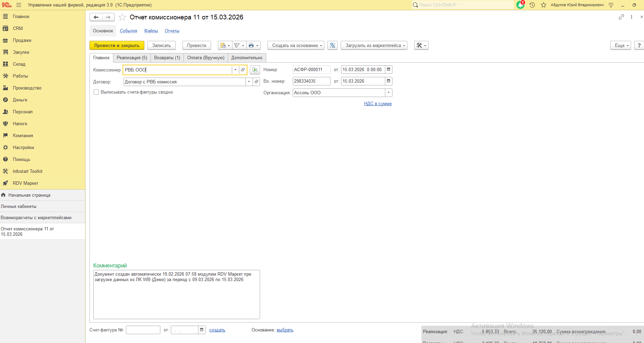
Task: Click the создать invoice link
Action: click(x=217, y=330)
